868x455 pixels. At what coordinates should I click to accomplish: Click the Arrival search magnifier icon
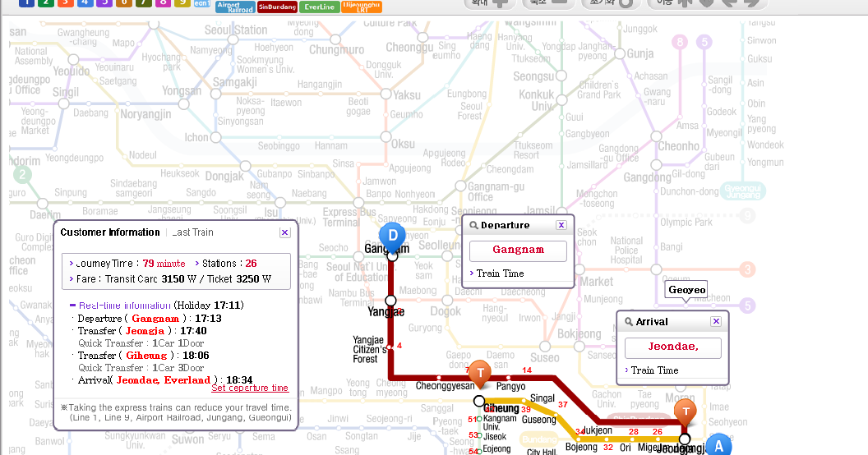click(x=629, y=322)
